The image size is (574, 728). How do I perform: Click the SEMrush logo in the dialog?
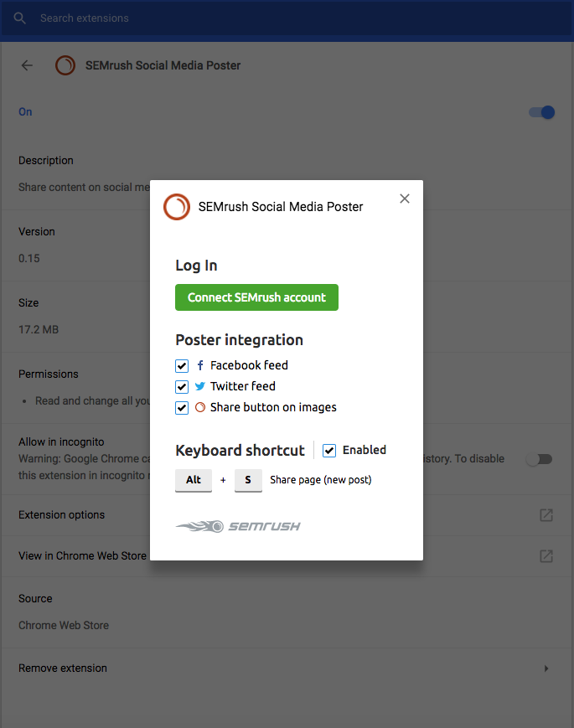177,207
